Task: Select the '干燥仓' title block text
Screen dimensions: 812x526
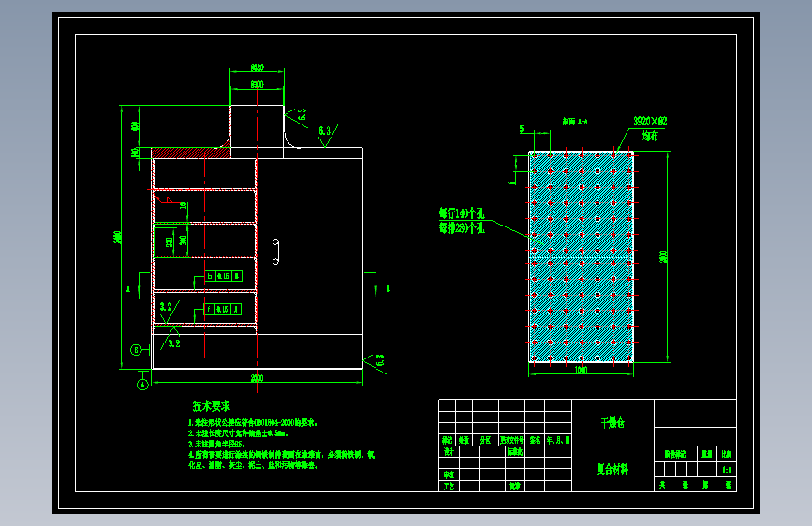Action: pos(613,423)
